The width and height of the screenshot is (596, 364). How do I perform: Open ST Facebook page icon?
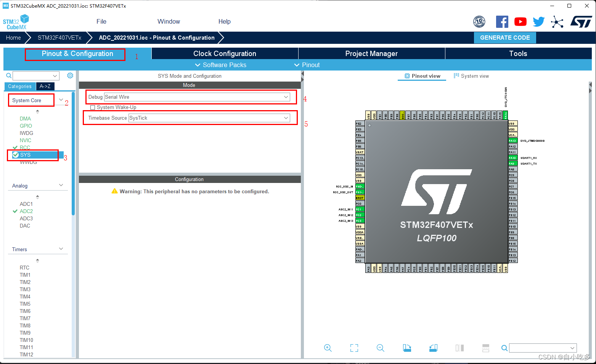click(502, 22)
